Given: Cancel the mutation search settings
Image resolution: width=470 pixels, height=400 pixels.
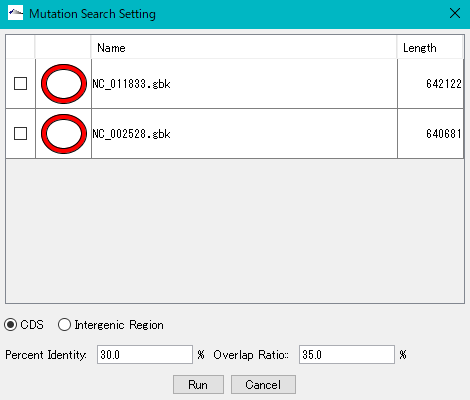Looking at the screenshot, I should point(263,385).
